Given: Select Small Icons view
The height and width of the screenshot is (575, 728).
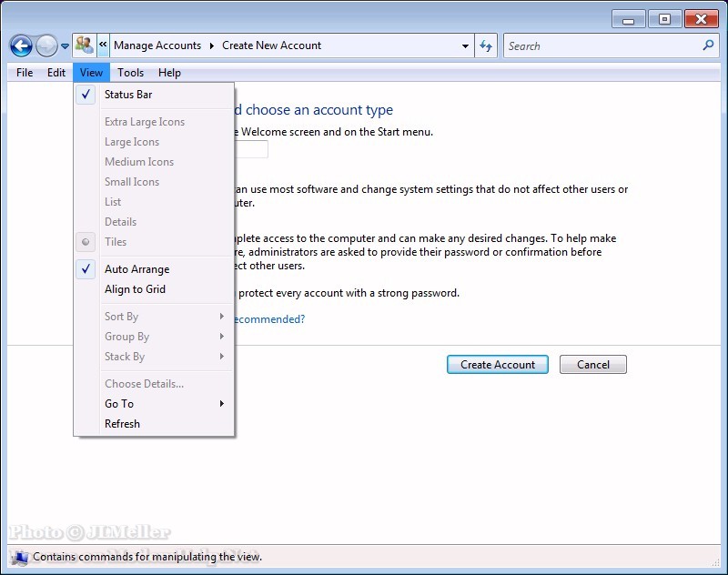Looking at the screenshot, I should (154, 181).
